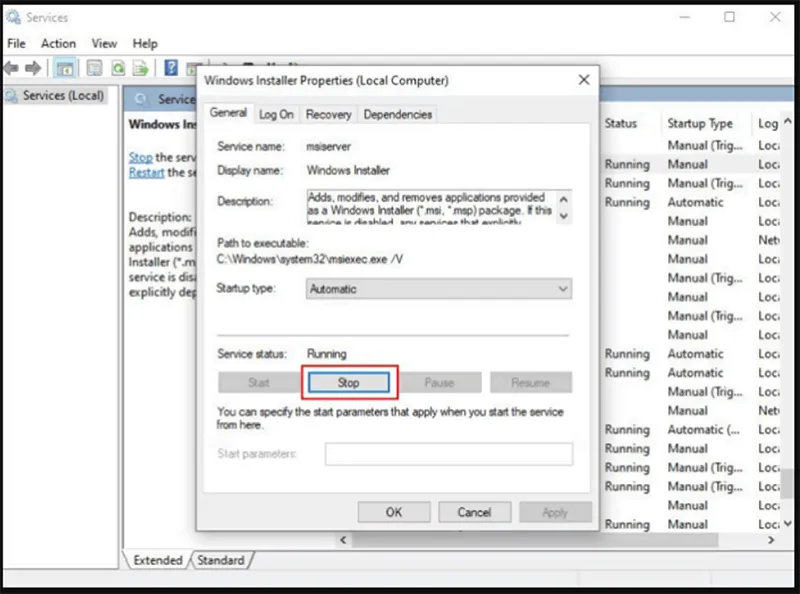Click the Back arrow in the Services toolbar

click(11, 68)
